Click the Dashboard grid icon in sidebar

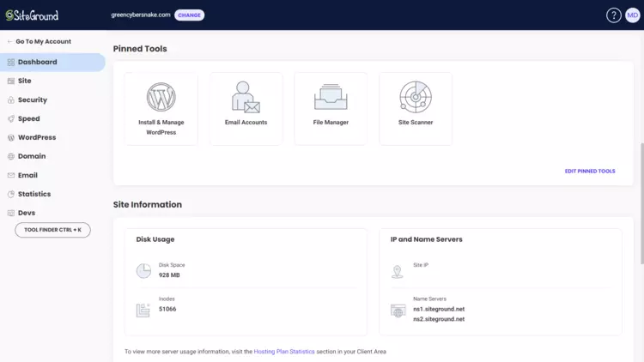click(x=11, y=63)
